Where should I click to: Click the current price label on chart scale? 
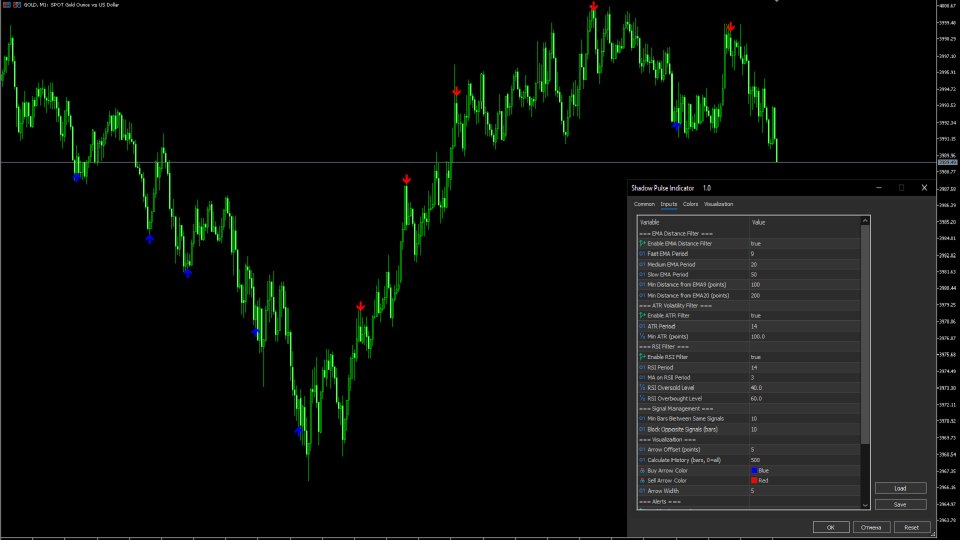tap(947, 162)
